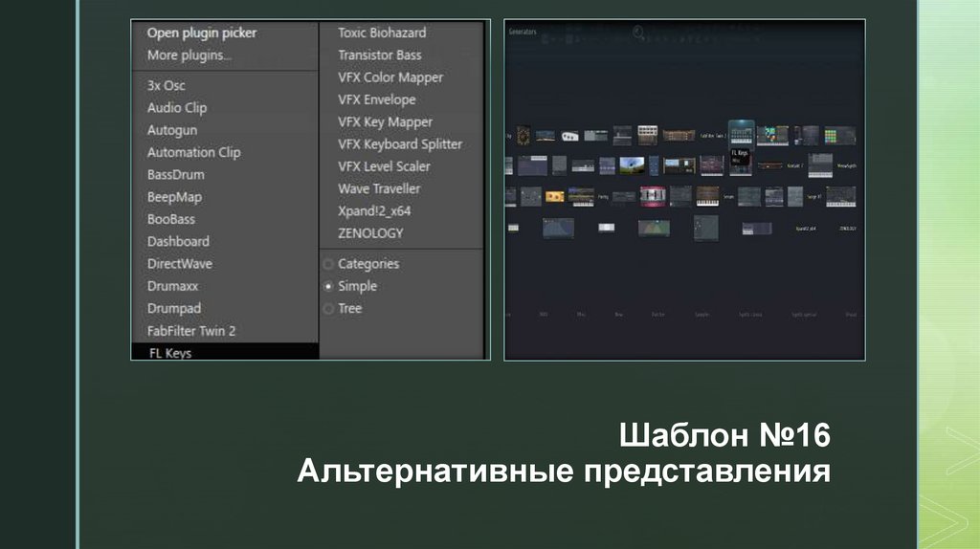Pick the Drumpad plugin entry
The image size is (980, 549).
174,309
